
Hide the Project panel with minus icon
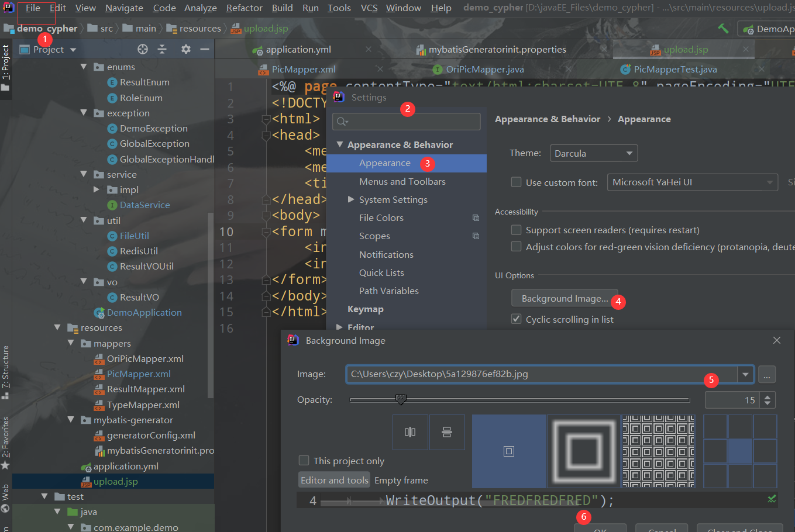click(205, 49)
